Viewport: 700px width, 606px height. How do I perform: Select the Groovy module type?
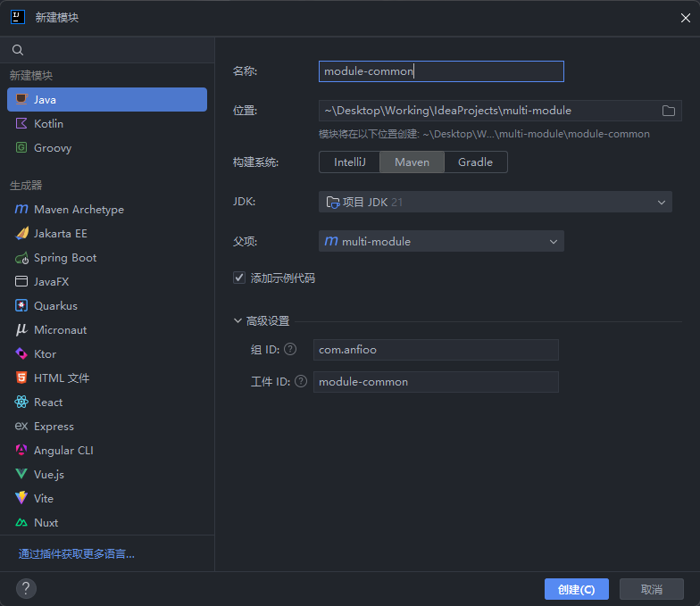click(107, 148)
